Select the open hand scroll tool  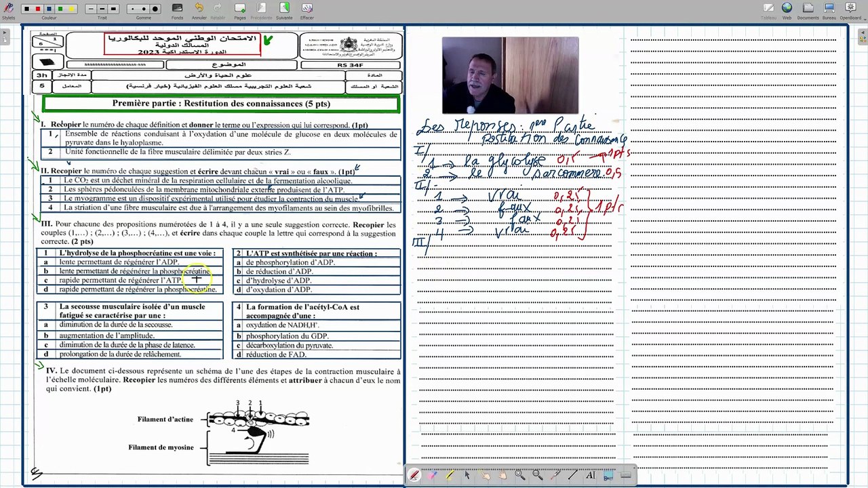tap(502, 475)
